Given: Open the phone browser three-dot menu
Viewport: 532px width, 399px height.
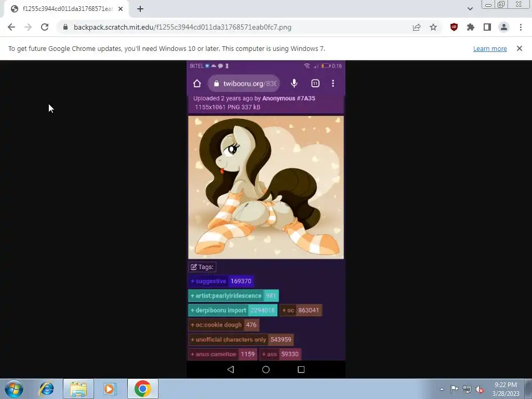Looking at the screenshot, I should [333, 84].
